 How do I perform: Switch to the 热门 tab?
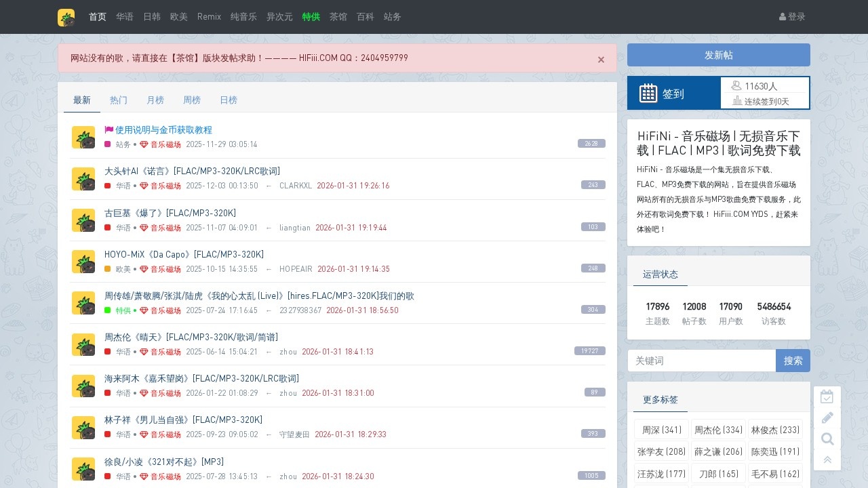pyautogui.click(x=119, y=100)
